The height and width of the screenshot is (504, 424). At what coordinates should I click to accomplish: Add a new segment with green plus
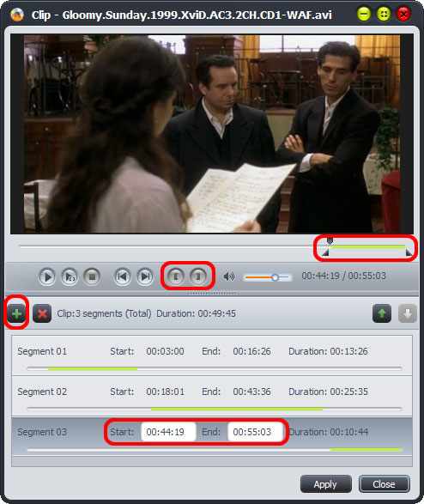click(x=16, y=313)
